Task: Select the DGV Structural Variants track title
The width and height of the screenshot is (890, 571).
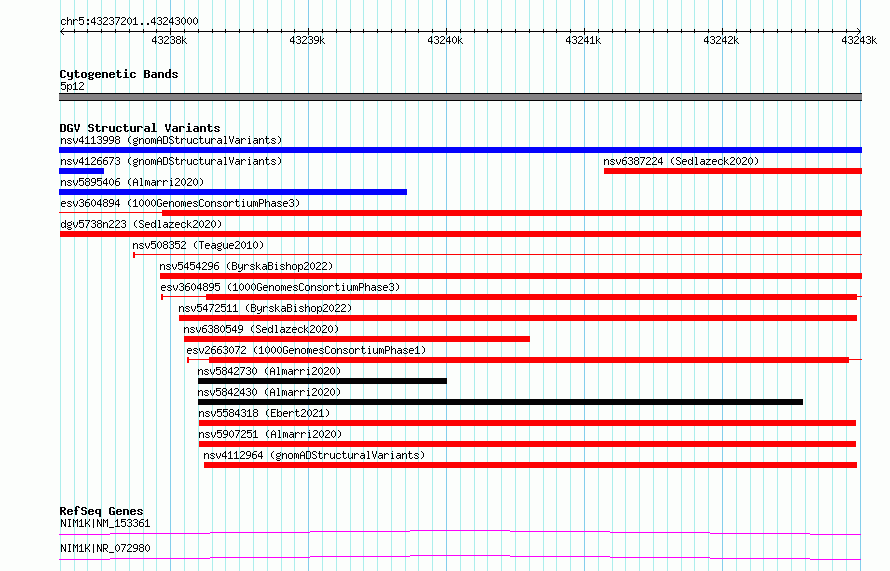Action: 140,128
